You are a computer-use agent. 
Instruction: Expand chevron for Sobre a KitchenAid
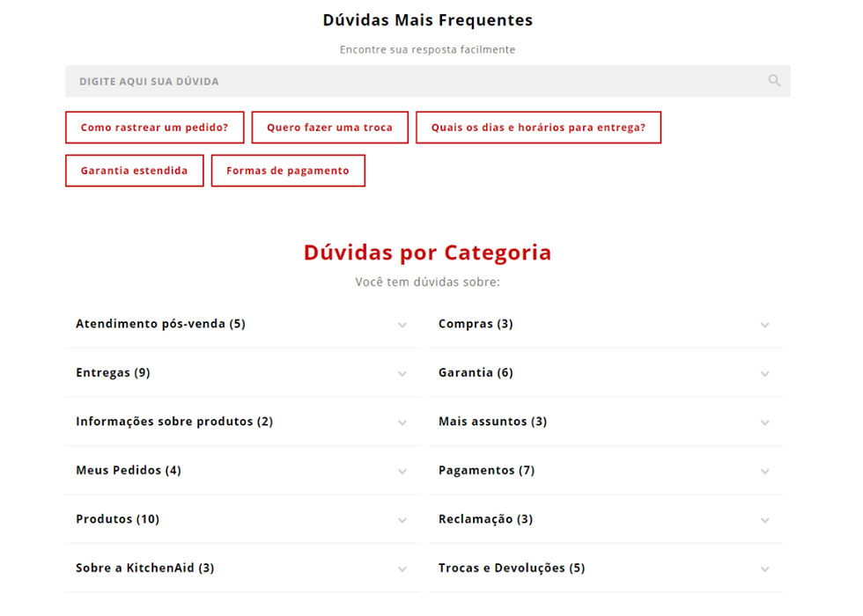coord(402,569)
